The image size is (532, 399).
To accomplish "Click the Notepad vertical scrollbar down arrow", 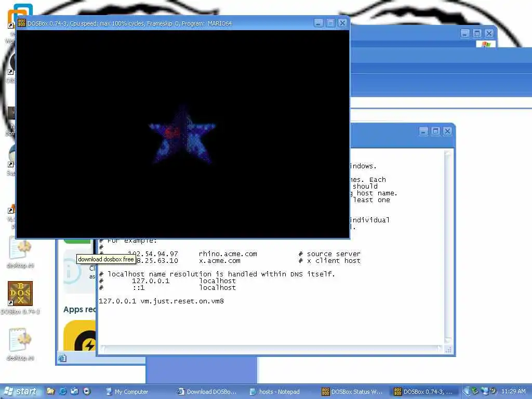I will tap(448, 340).
